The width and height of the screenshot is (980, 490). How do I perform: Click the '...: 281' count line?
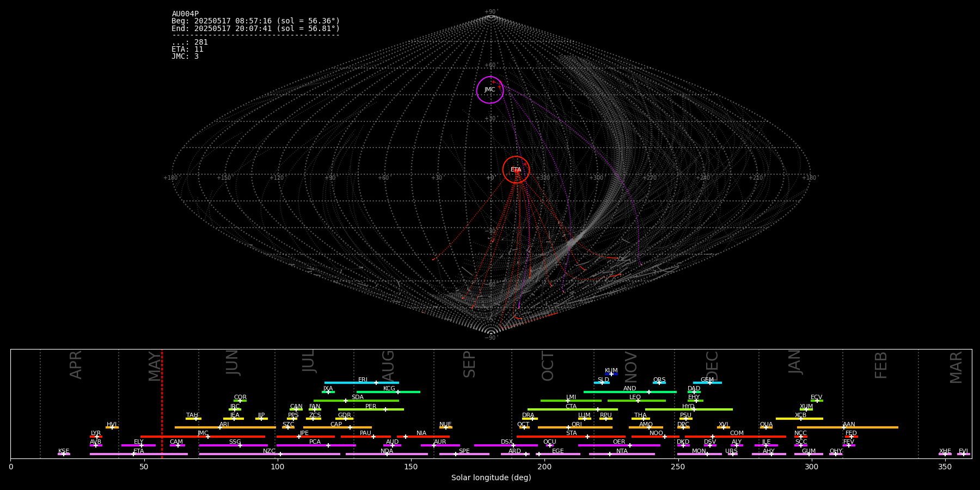(x=189, y=42)
